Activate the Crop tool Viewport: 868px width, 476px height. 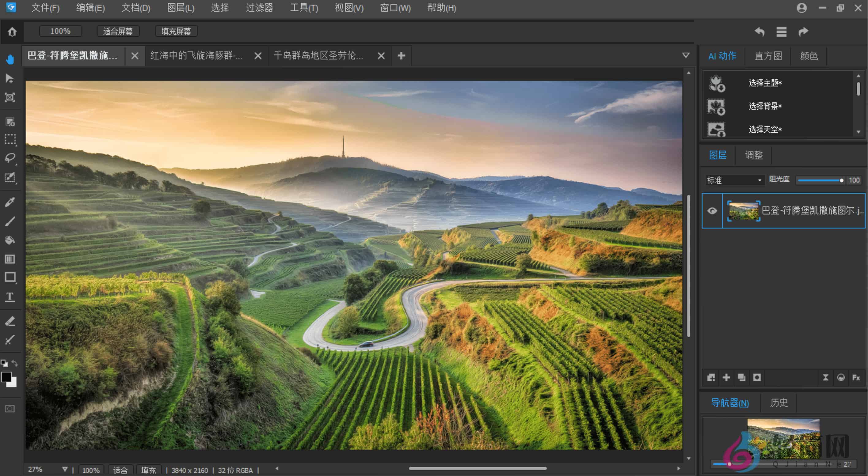coord(10,98)
